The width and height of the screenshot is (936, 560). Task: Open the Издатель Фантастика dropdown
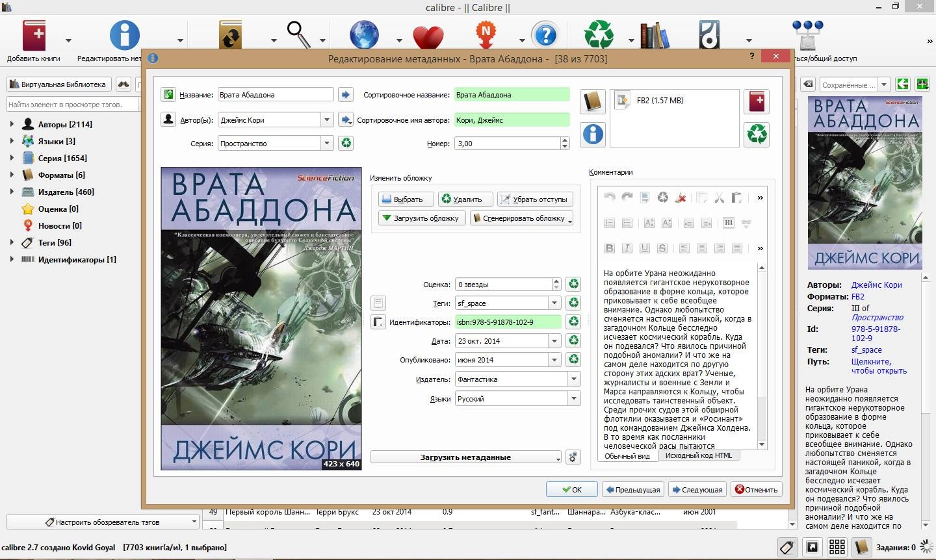(x=574, y=379)
